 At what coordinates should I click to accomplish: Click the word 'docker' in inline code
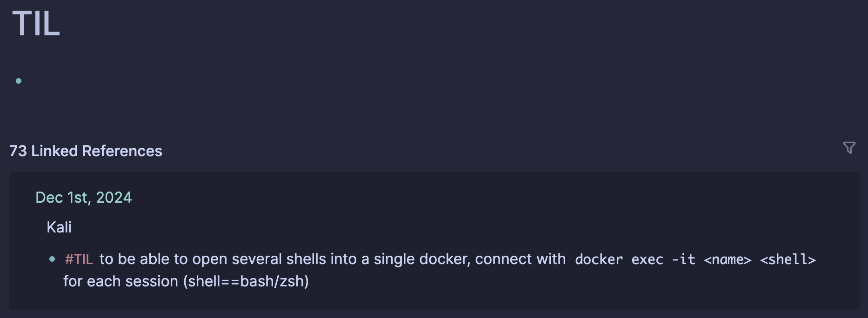tap(599, 259)
